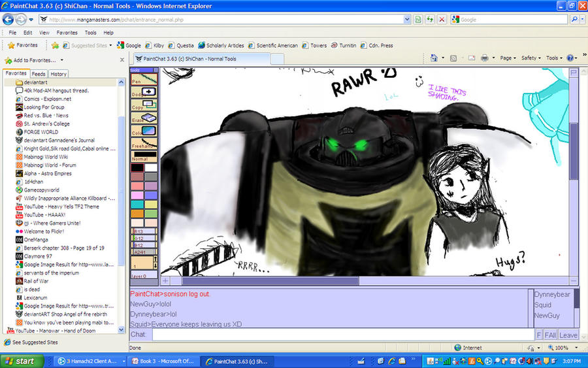This screenshot has width=588, height=368.
Task: Click the search magnifier icon
Action: (574, 19)
